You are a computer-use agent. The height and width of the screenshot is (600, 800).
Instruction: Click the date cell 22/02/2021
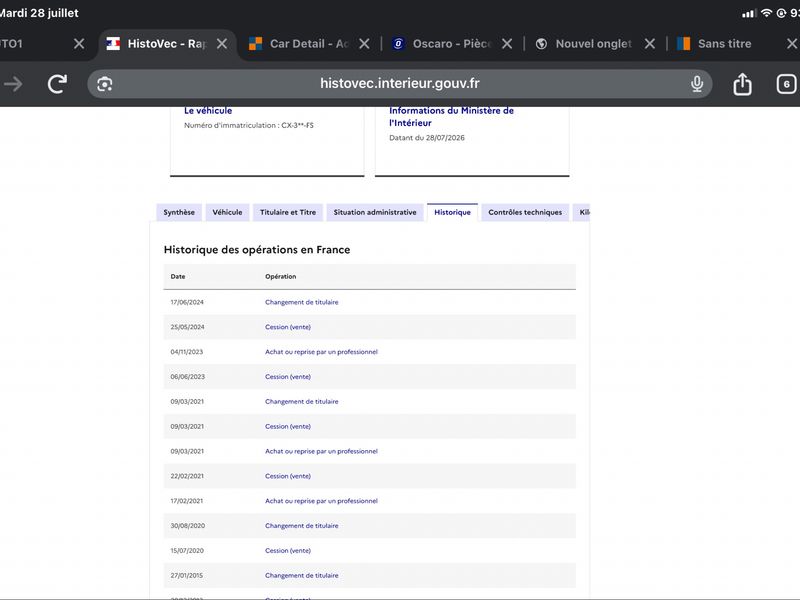pyautogui.click(x=187, y=476)
